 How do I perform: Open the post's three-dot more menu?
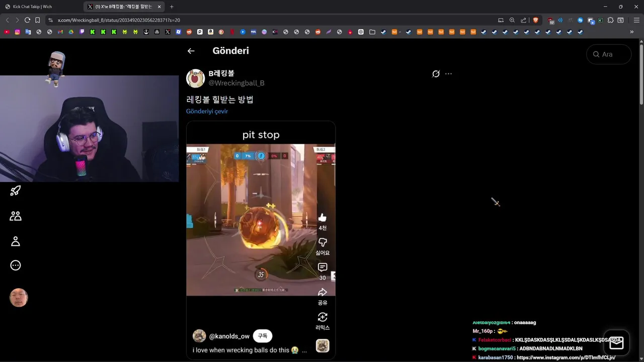[448, 74]
